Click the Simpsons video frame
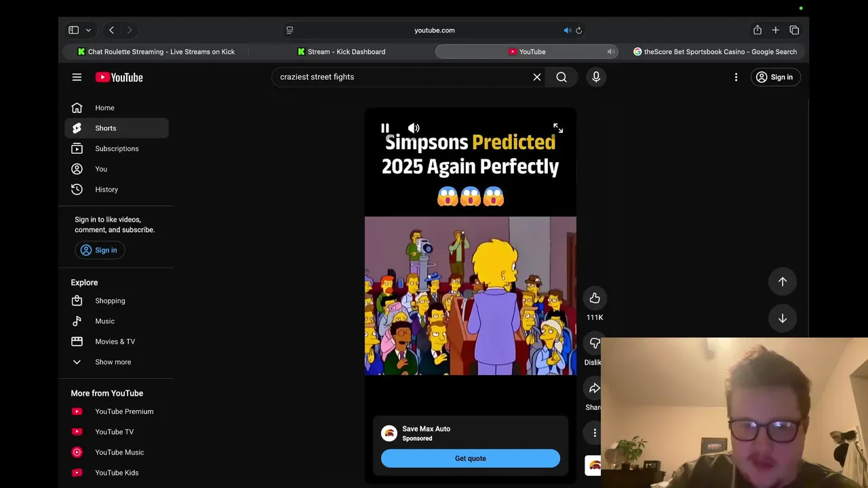 pos(471,296)
